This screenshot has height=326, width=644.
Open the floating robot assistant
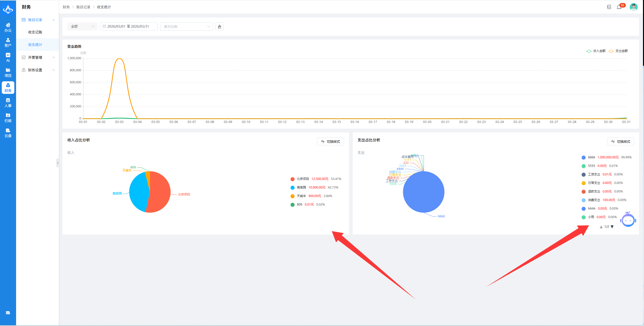[x=628, y=220]
